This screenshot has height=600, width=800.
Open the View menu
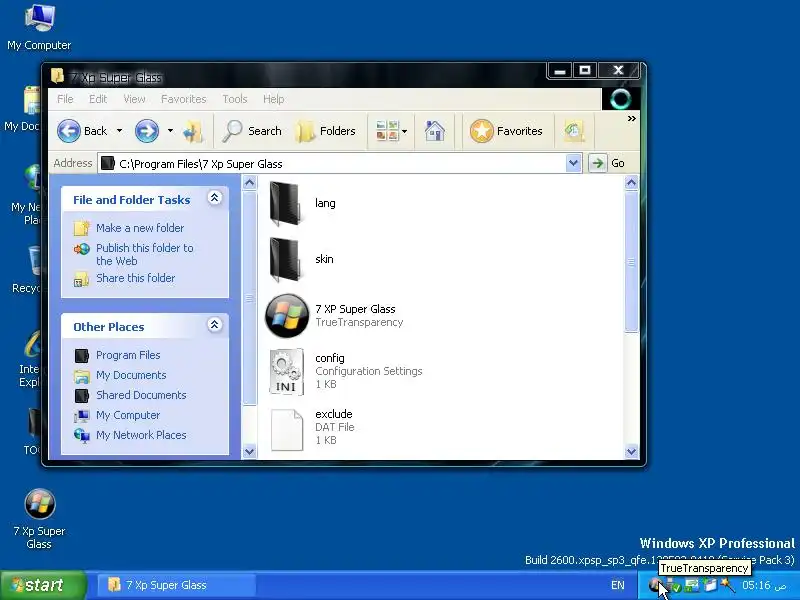pos(134,99)
